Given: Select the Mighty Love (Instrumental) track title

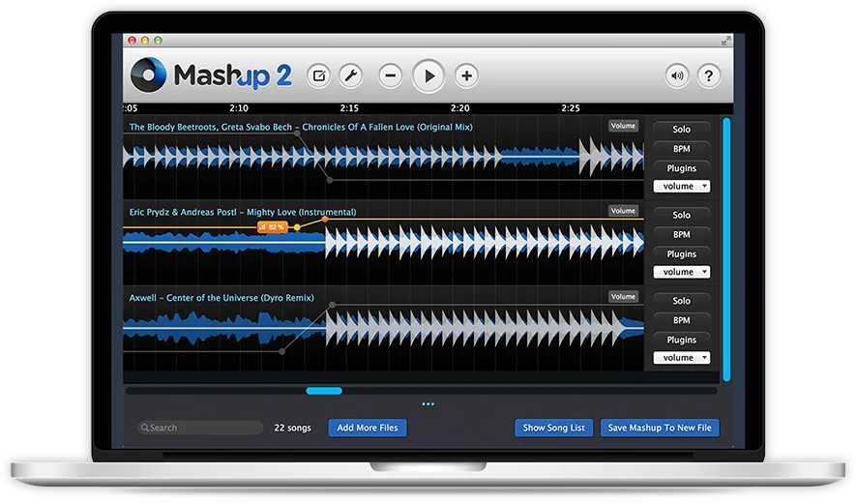Looking at the screenshot, I should [x=243, y=212].
